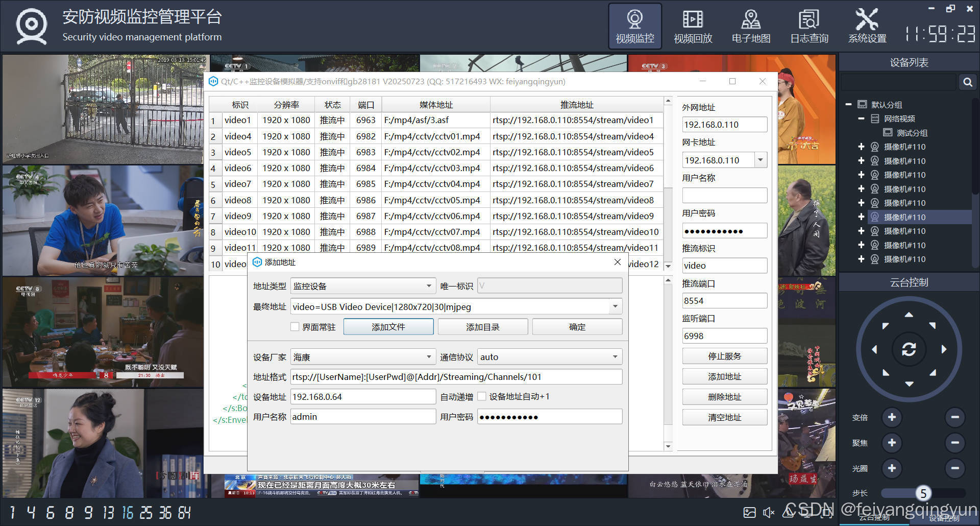Click the search magnifier in 设备列表 panel

967,82
